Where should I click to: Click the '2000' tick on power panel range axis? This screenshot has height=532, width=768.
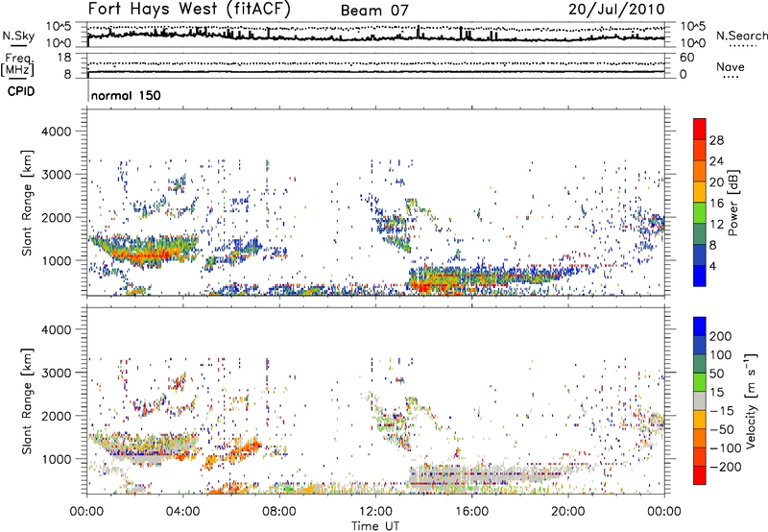click(x=56, y=217)
